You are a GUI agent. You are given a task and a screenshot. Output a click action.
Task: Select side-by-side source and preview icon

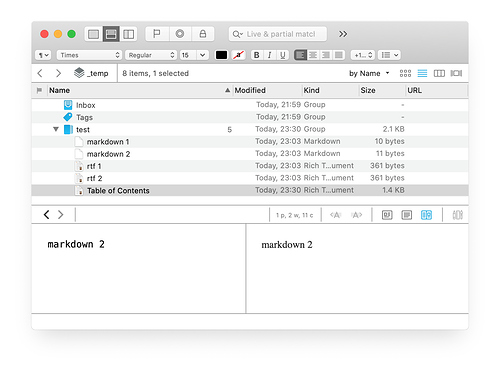tap(426, 215)
